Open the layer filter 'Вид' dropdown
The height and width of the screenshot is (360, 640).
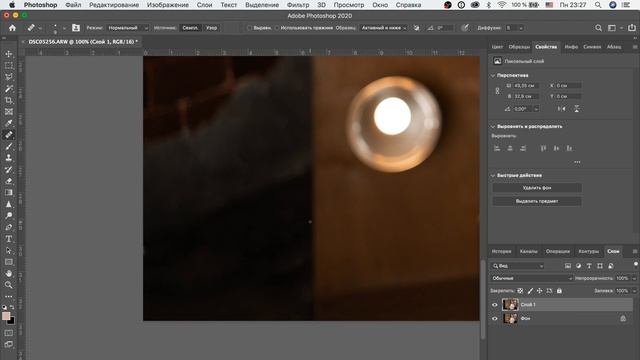[518, 266]
